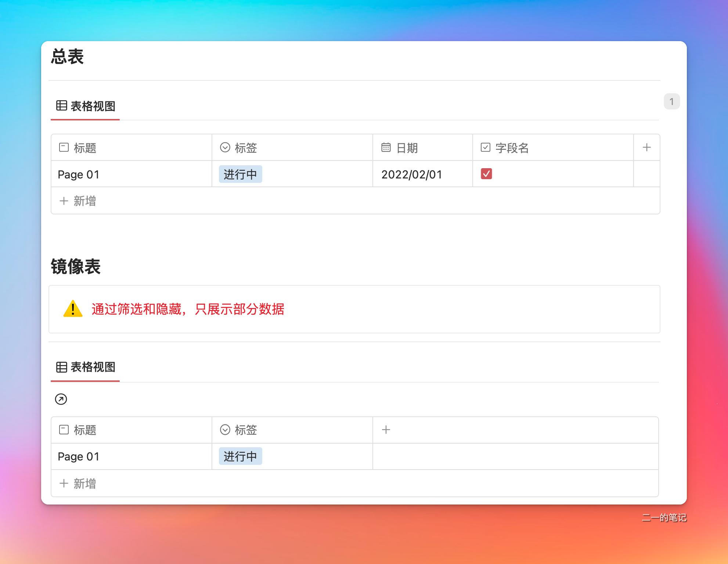Click the 1 badge at the top right
Image resolution: width=728 pixels, height=564 pixels.
coord(673,101)
